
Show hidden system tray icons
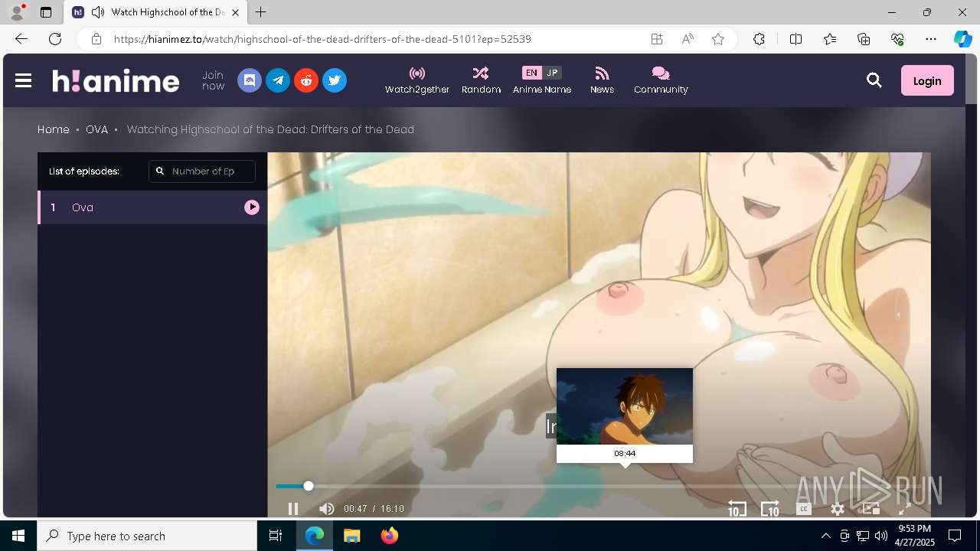tap(825, 536)
